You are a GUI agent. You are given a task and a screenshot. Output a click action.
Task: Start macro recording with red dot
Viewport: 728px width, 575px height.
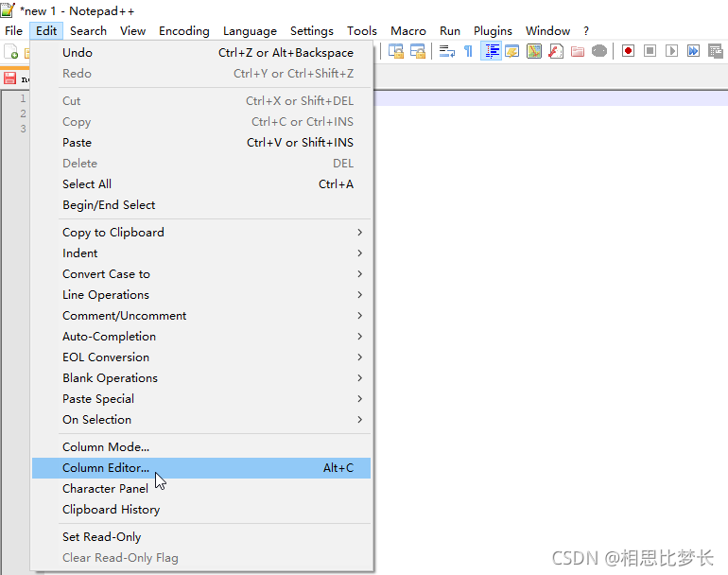628,51
